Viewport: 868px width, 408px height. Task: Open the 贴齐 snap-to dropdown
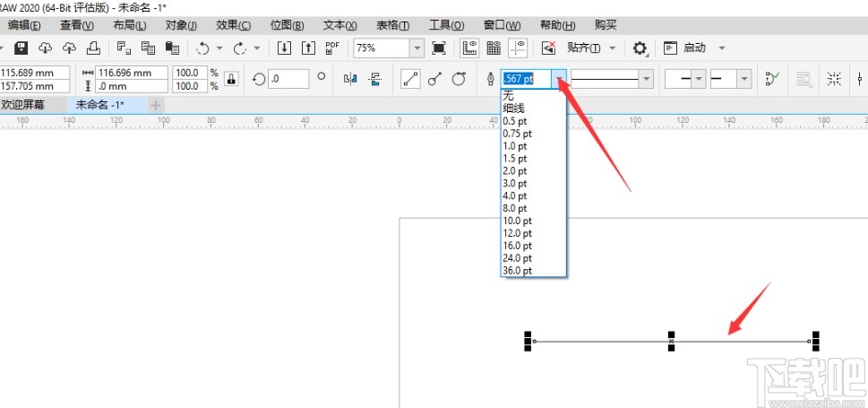click(x=612, y=48)
